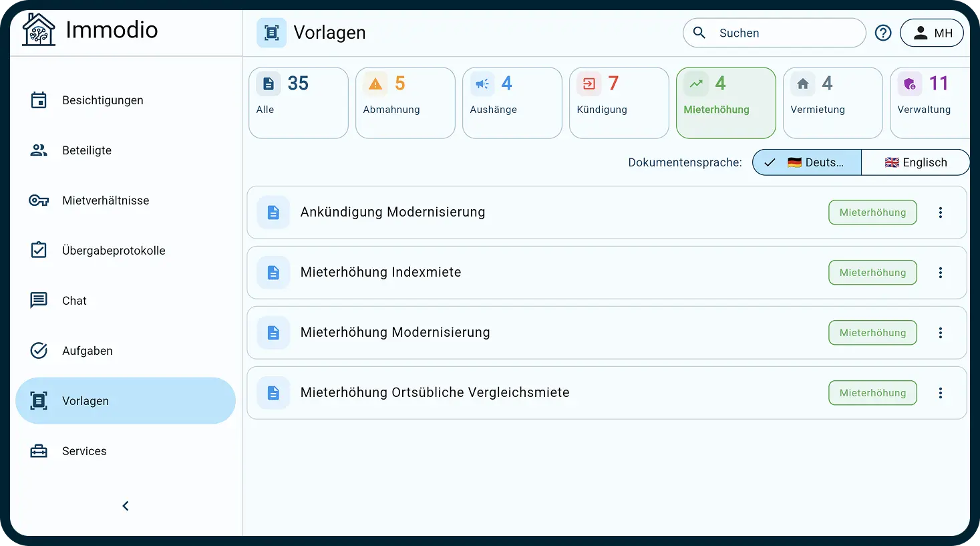
Task: Filter templates by Verwaltung
Action: (x=931, y=103)
